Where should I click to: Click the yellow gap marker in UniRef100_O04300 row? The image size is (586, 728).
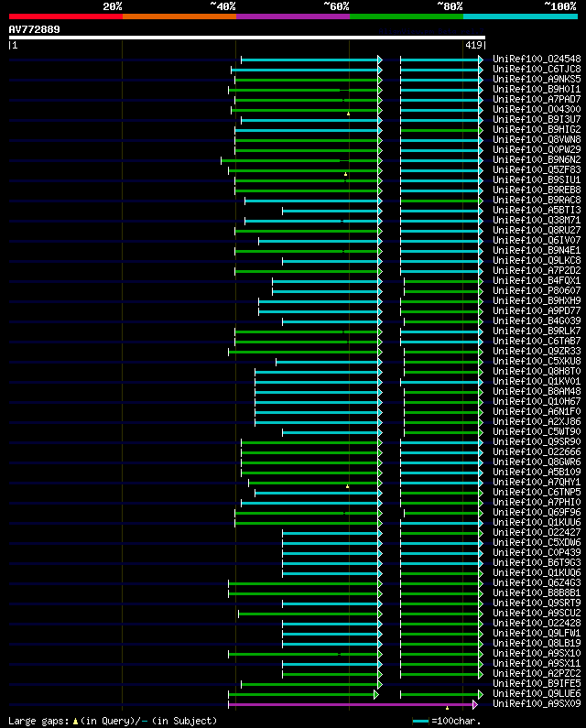point(348,114)
